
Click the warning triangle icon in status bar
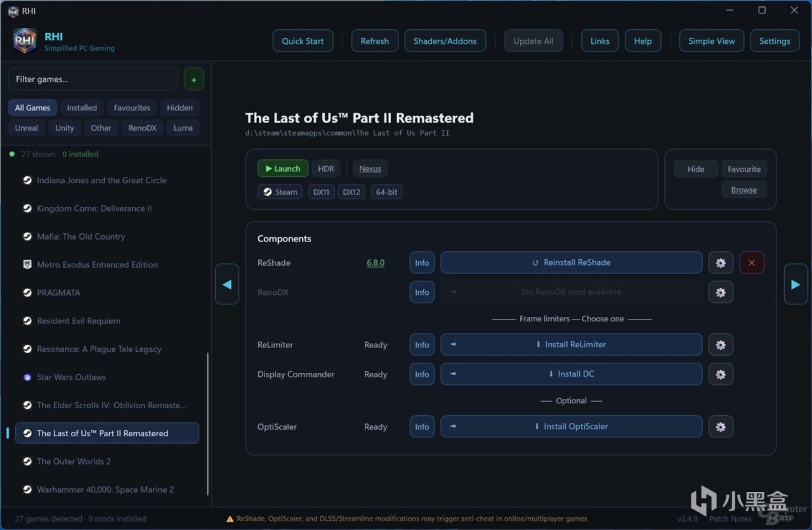click(230, 519)
